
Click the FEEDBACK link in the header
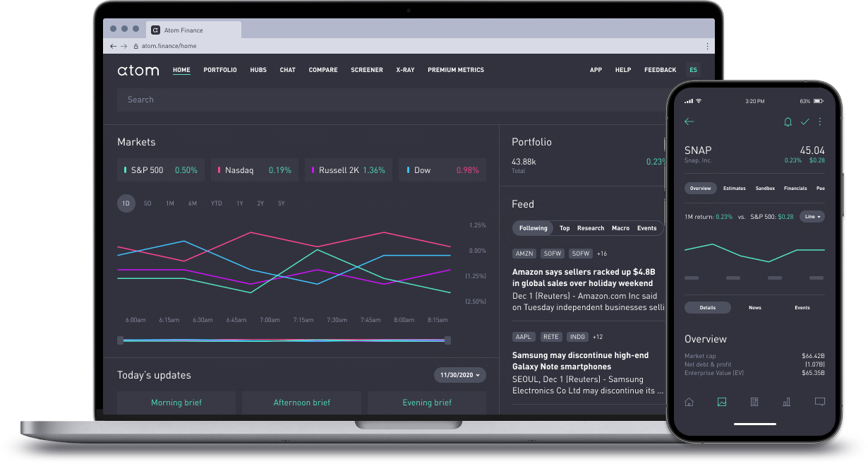click(x=661, y=70)
